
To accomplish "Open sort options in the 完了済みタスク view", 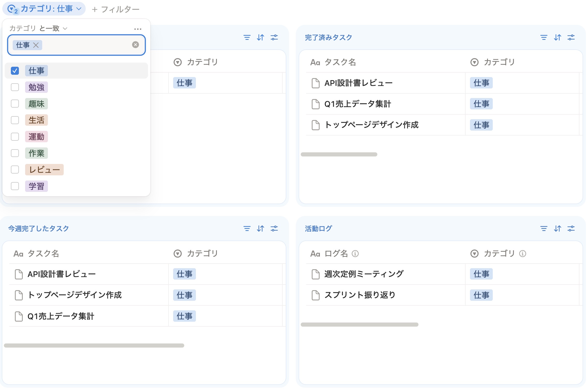I will coord(558,37).
